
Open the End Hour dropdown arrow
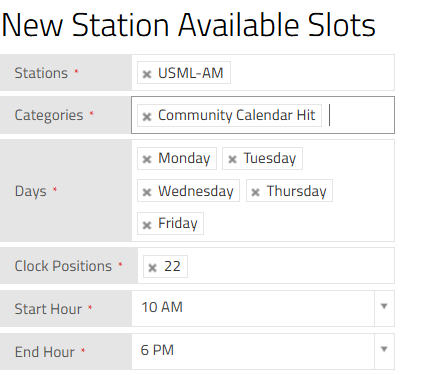(384, 349)
